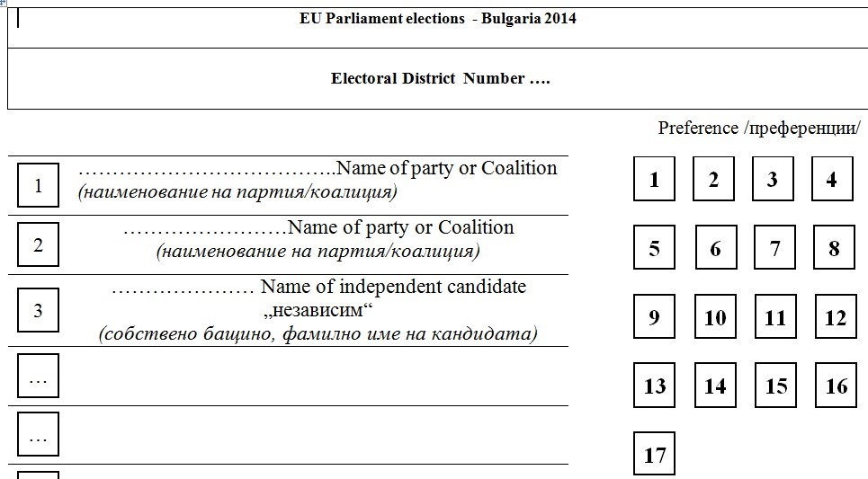Select preference box 1
The height and width of the screenshot is (479, 868).
(x=654, y=179)
